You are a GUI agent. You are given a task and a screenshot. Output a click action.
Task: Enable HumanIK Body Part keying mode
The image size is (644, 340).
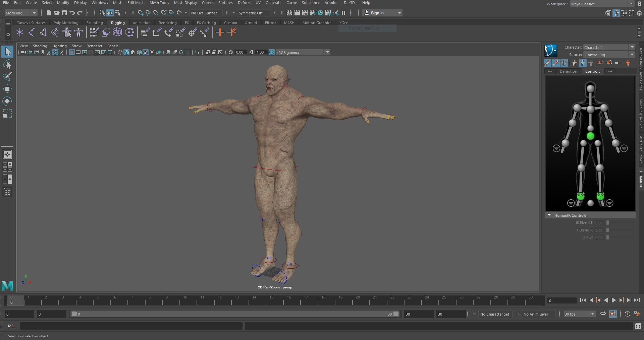pos(583,63)
